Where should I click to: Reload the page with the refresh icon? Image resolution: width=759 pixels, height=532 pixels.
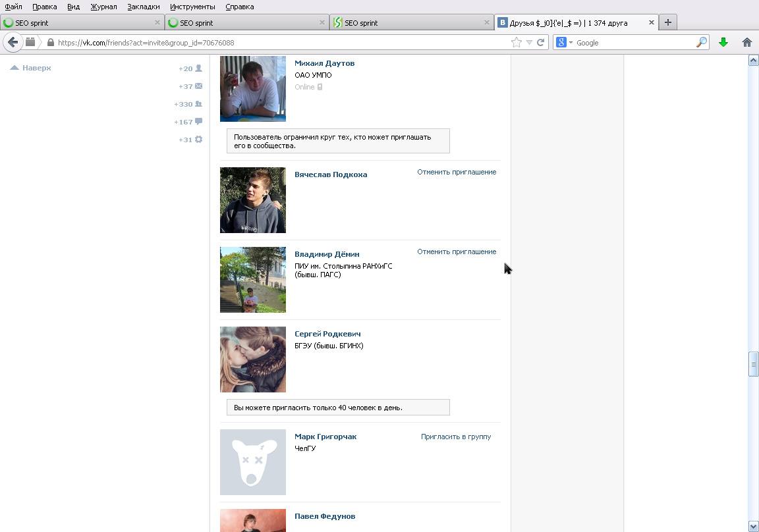pos(541,43)
